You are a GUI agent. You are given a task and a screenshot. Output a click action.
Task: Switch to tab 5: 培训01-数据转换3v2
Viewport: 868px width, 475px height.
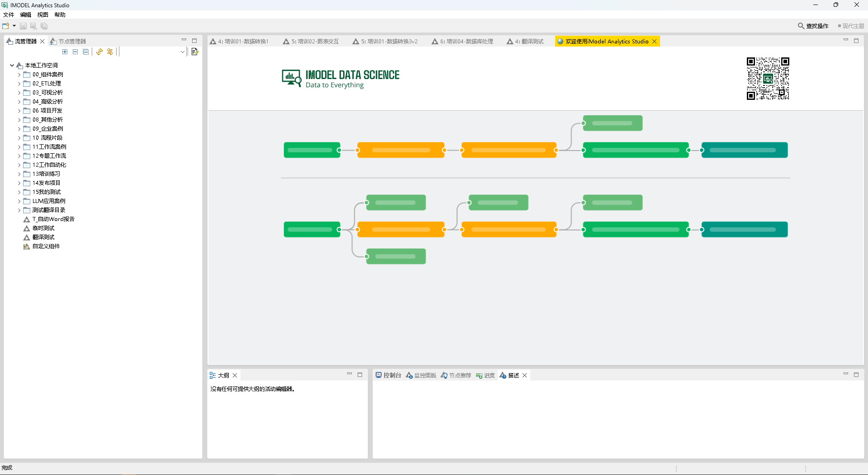[385, 42]
